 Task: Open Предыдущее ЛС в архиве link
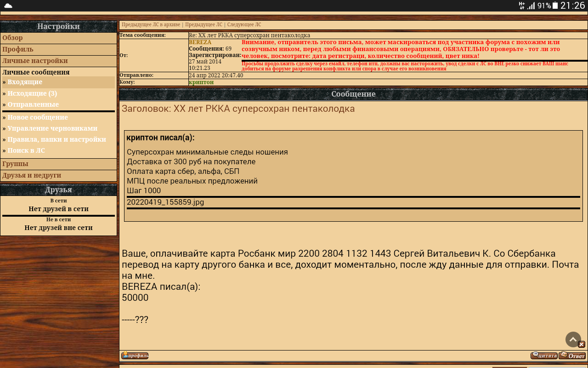click(151, 25)
